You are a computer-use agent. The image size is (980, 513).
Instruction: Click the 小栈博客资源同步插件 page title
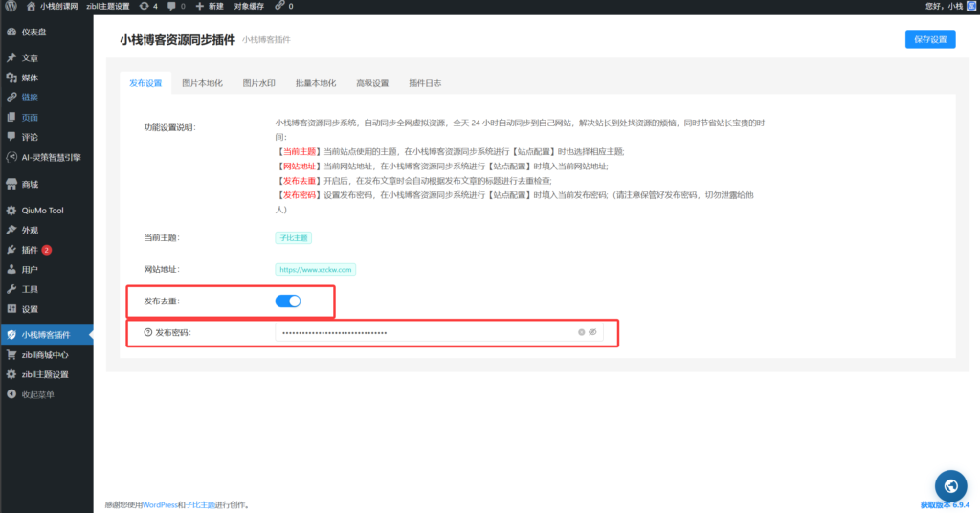[x=177, y=40]
